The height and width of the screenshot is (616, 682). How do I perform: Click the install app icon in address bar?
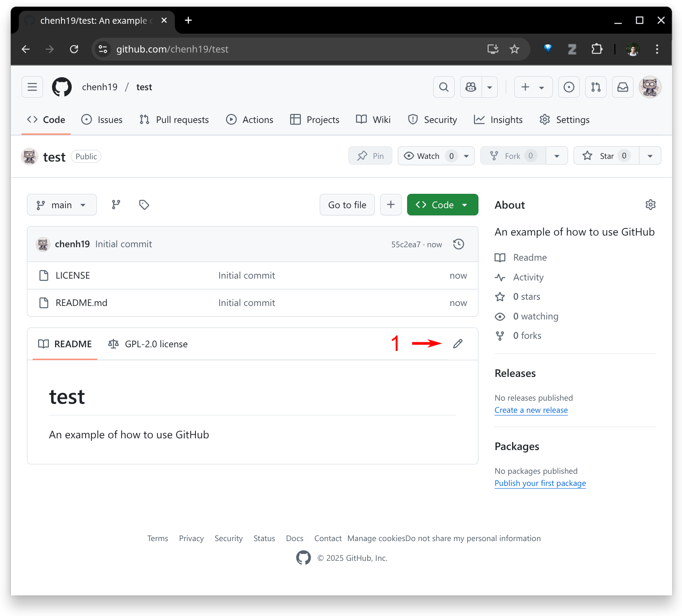click(493, 49)
